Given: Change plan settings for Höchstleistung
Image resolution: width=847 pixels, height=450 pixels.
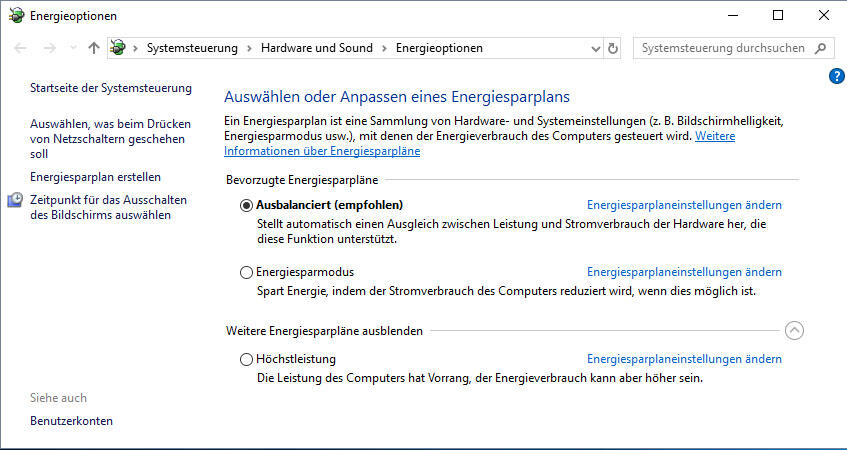Looking at the screenshot, I should pos(684,359).
